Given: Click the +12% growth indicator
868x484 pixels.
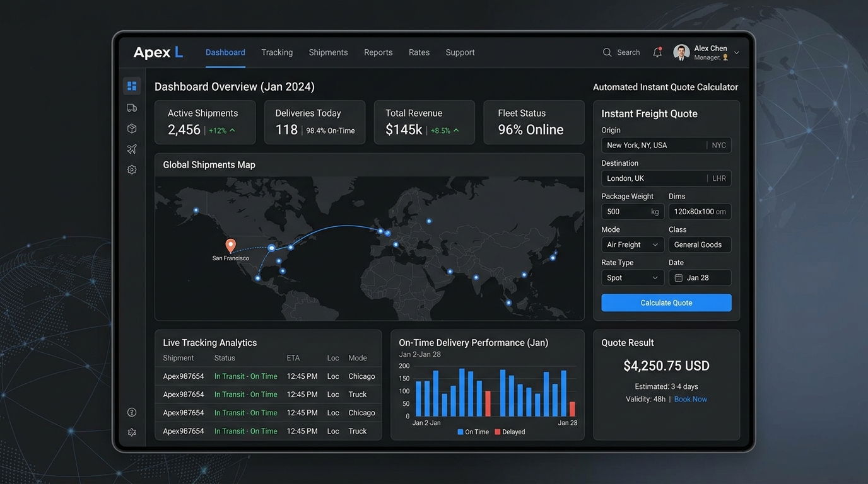Looking at the screenshot, I should coord(218,131).
